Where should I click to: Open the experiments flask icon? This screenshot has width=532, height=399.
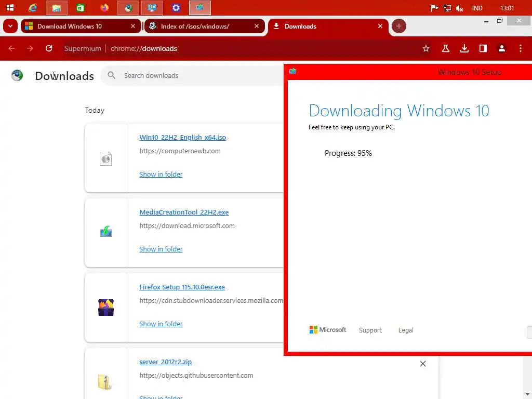445,48
